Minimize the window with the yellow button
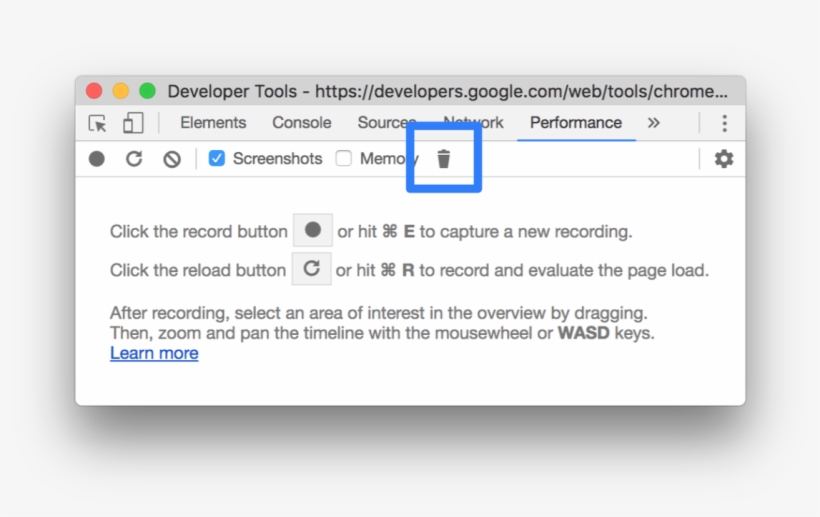Image resolution: width=820 pixels, height=517 pixels. tap(121, 91)
